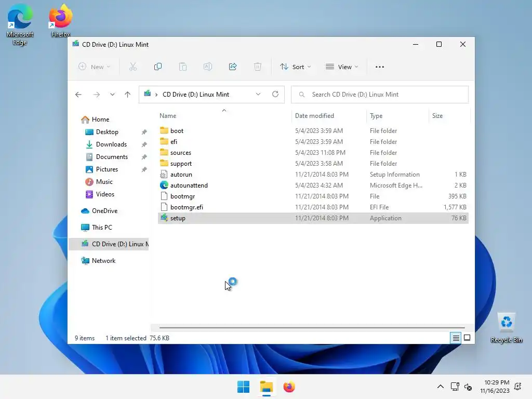The image size is (532, 399).
Task: Select Home in the navigation pane
Action: click(100, 119)
